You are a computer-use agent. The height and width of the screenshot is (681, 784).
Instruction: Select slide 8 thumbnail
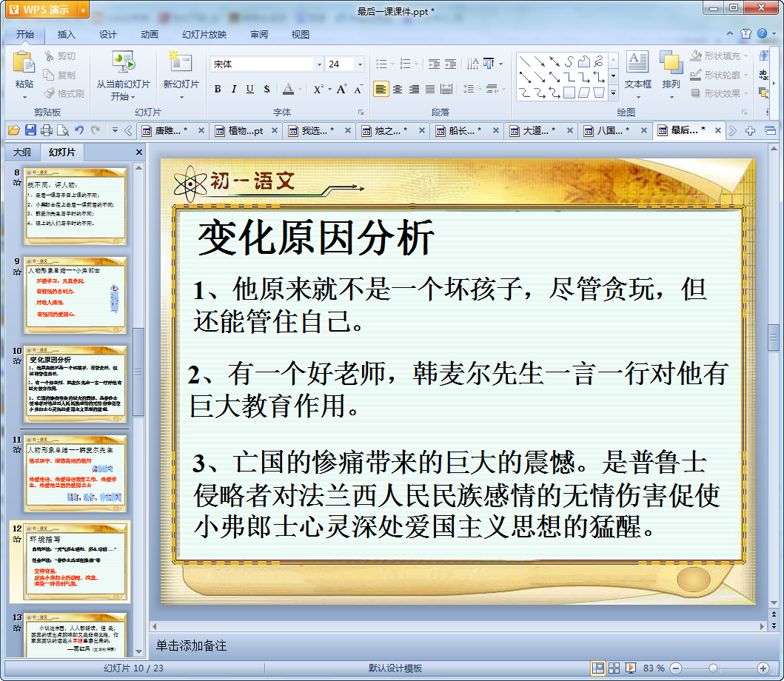[75, 207]
